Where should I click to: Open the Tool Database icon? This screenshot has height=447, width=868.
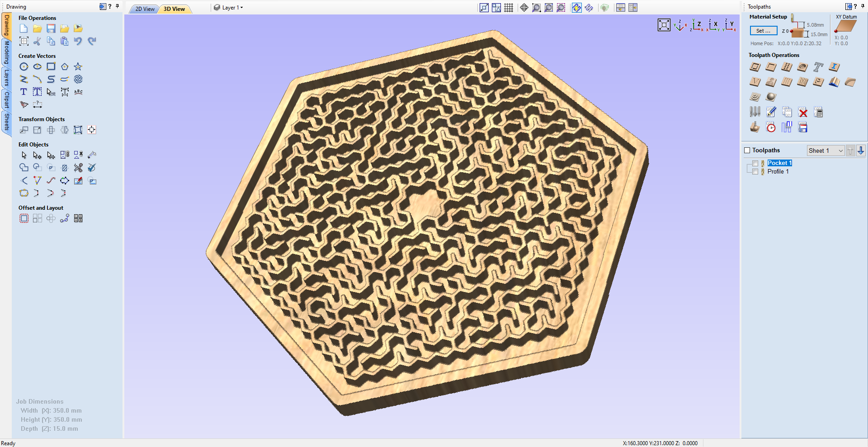(755, 112)
